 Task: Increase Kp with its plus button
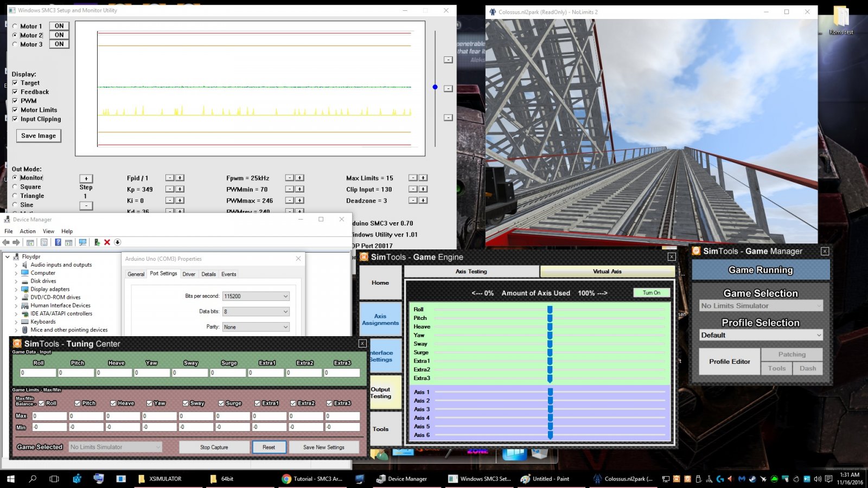(x=180, y=189)
